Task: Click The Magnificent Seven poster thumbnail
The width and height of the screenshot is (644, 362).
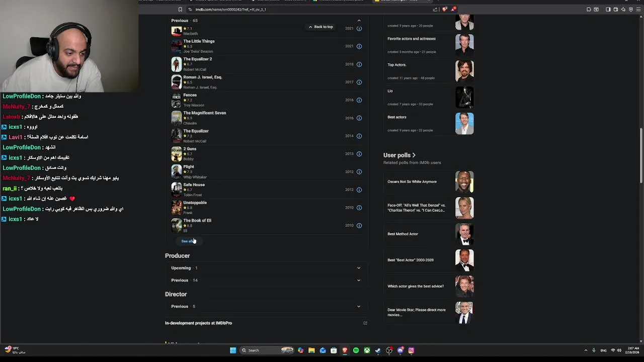Action: point(176,118)
